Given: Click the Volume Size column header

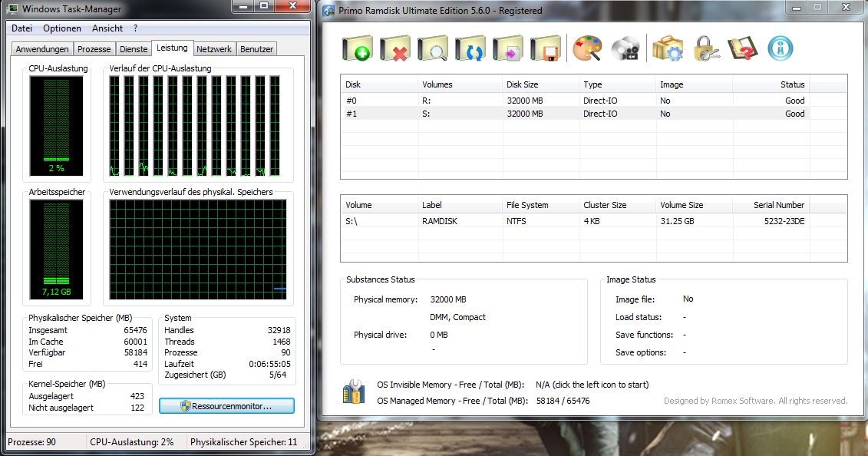Looking at the screenshot, I should tap(695, 205).
